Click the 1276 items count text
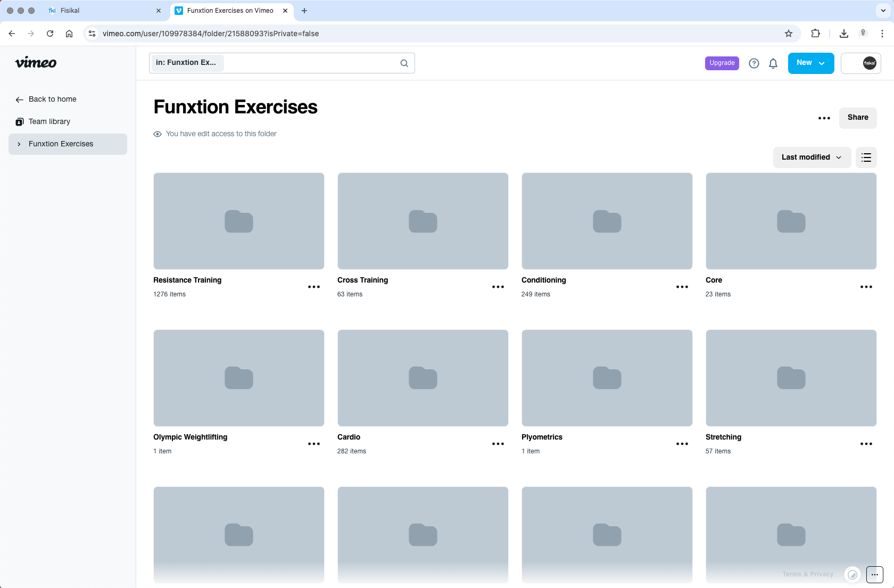The height and width of the screenshot is (588, 894). tap(170, 295)
